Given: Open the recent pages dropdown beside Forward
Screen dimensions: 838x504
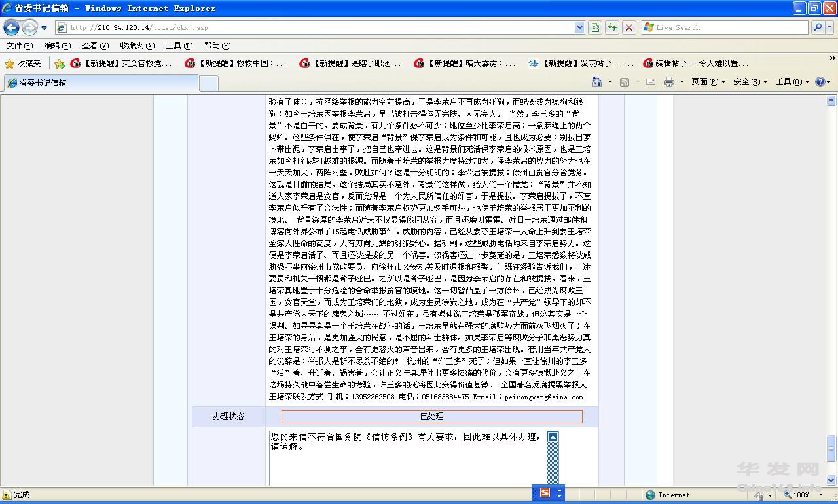Looking at the screenshot, I should tap(44, 28).
